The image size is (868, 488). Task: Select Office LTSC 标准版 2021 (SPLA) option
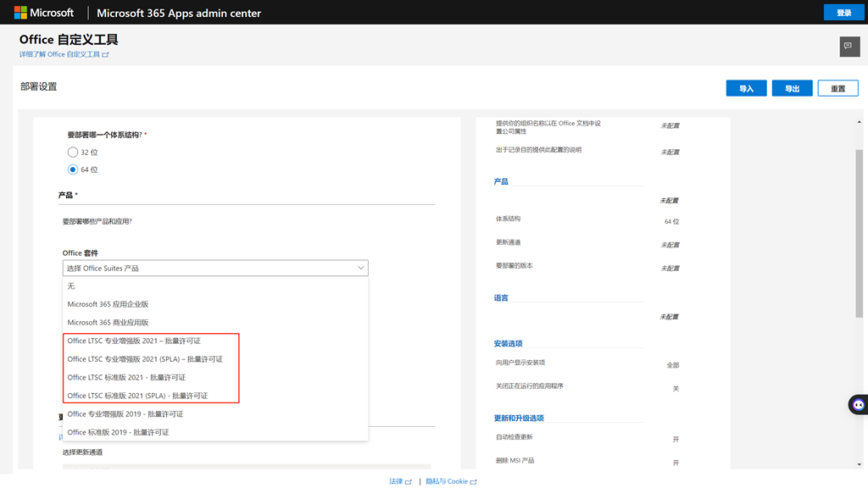(x=215, y=396)
